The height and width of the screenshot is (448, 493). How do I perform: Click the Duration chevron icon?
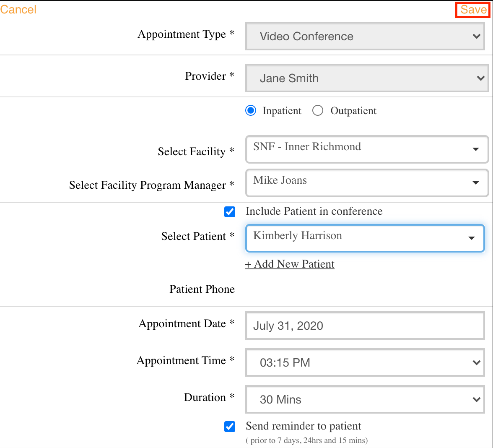(476, 399)
